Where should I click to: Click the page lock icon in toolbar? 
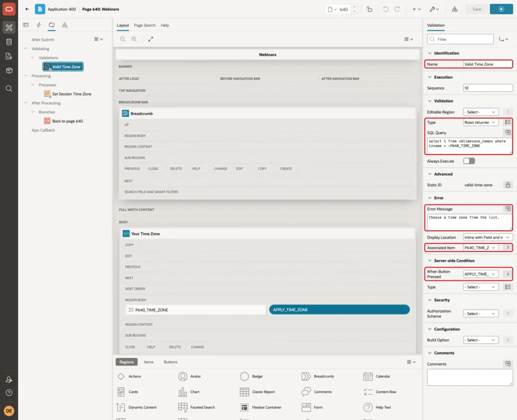point(370,9)
